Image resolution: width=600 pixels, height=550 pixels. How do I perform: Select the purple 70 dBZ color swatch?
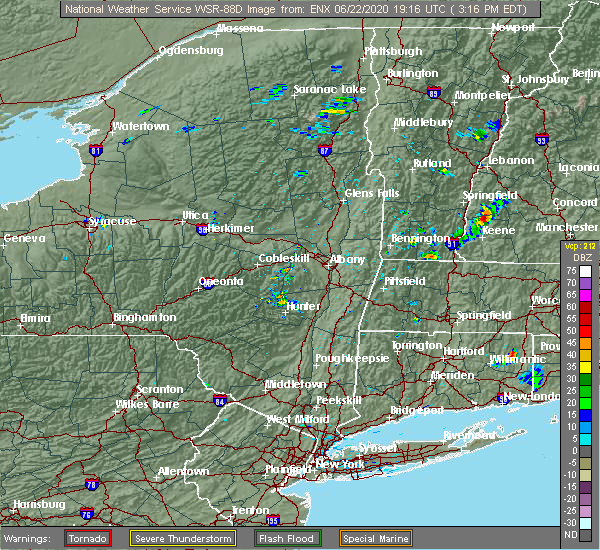[585, 283]
